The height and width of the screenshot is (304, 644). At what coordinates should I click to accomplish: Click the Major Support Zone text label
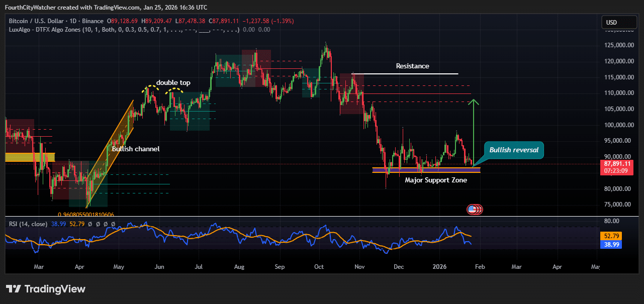(435, 180)
